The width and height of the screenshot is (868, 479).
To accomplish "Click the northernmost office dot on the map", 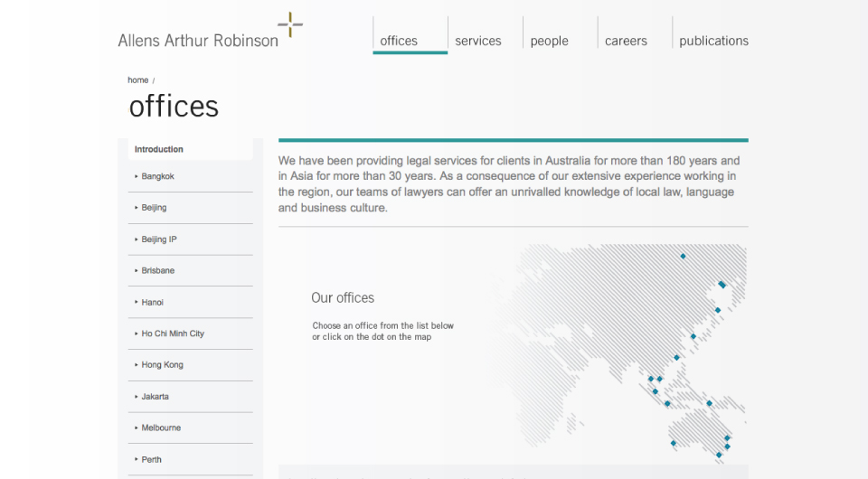I will click(683, 256).
